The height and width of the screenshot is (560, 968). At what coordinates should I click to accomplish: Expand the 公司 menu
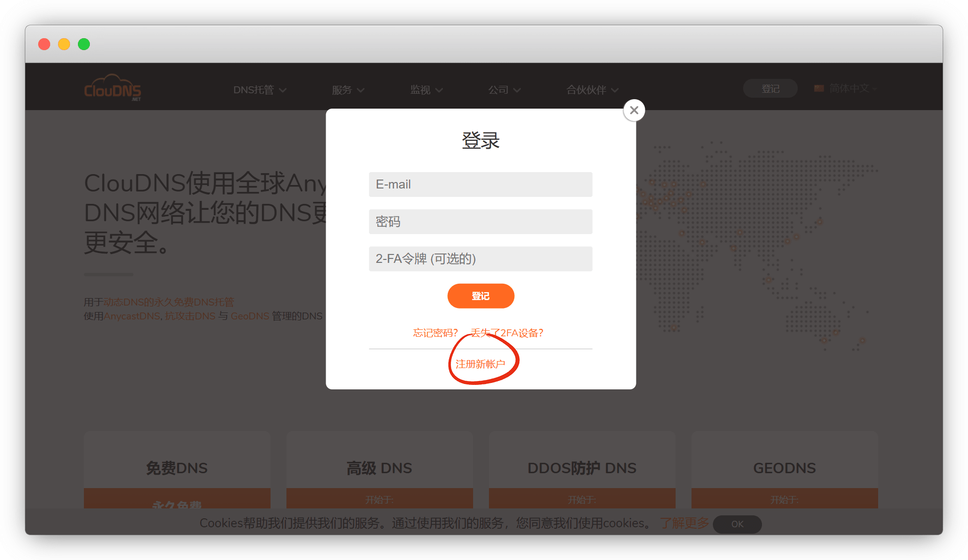504,90
